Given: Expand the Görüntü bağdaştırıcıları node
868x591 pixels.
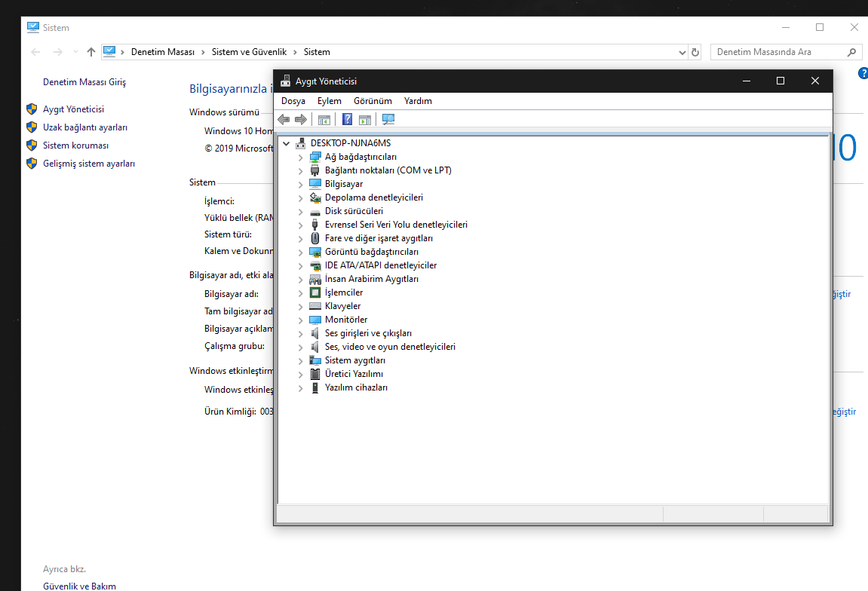Looking at the screenshot, I should pyautogui.click(x=301, y=252).
